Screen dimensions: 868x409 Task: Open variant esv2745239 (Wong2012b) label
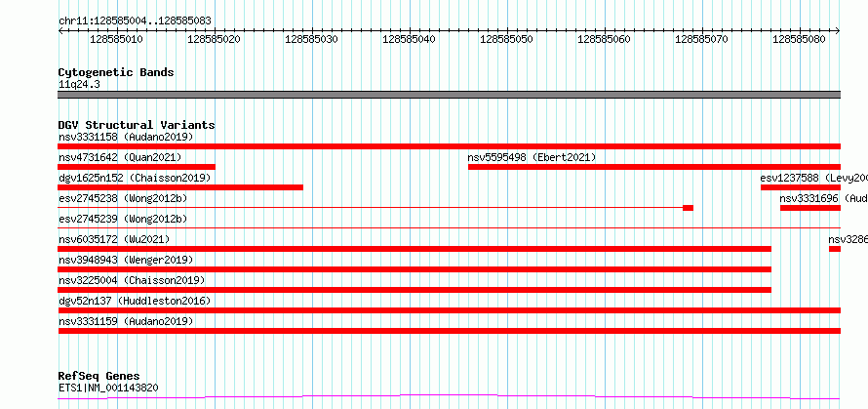click(x=123, y=219)
